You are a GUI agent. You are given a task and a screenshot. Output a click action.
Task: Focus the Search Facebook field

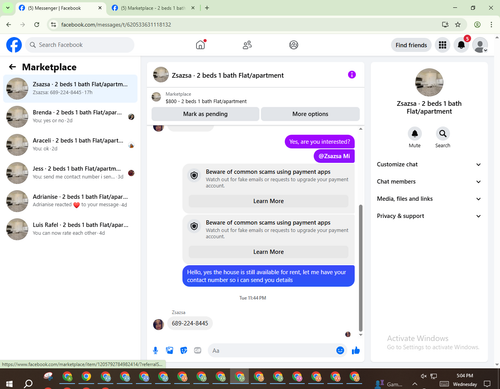(x=80, y=45)
